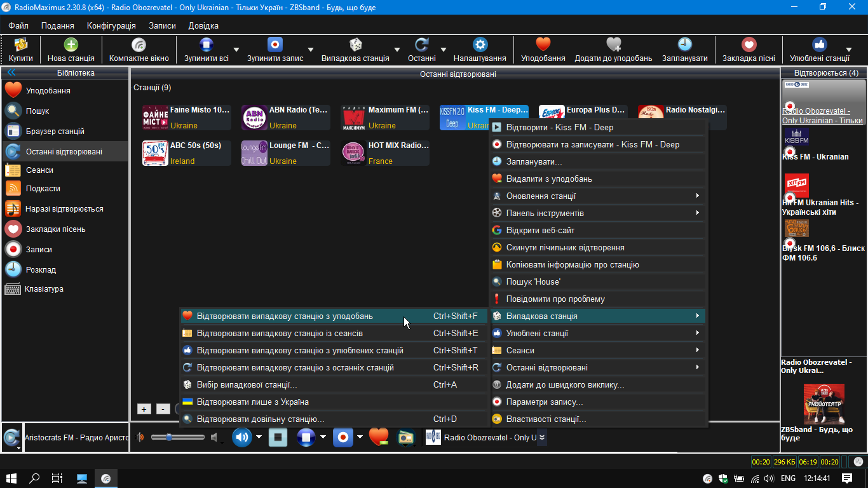Click the round blue stop-all button in player bar
The image size is (868, 488).
point(306,437)
